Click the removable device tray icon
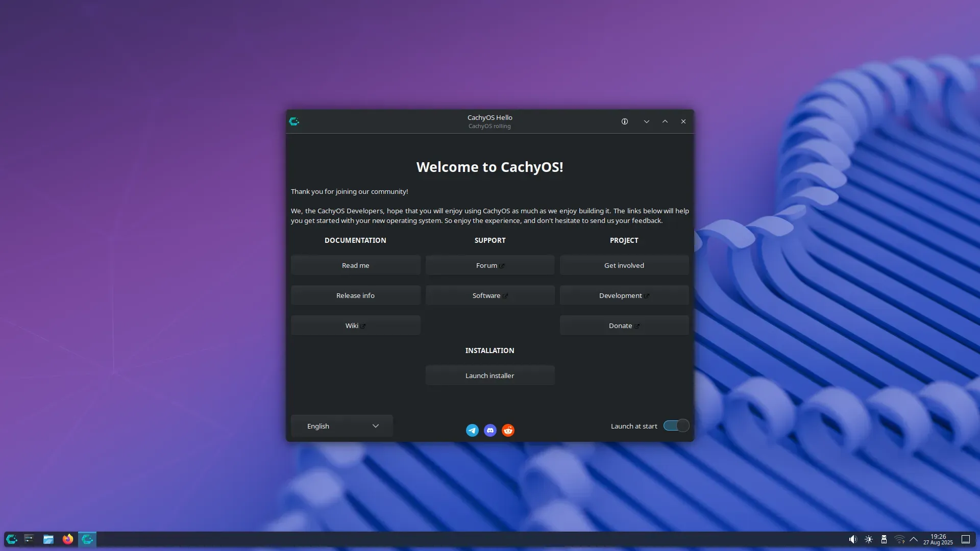980x551 pixels. (x=884, y=539)
